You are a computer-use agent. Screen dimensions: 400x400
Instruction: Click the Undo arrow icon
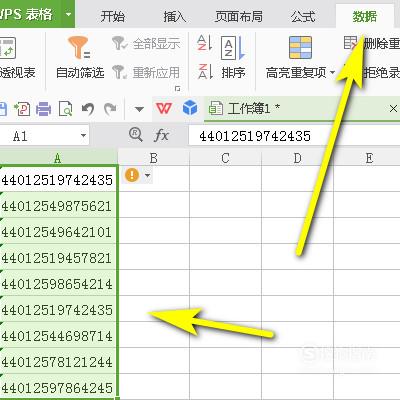pyautogui.click(x=88, y=109)
